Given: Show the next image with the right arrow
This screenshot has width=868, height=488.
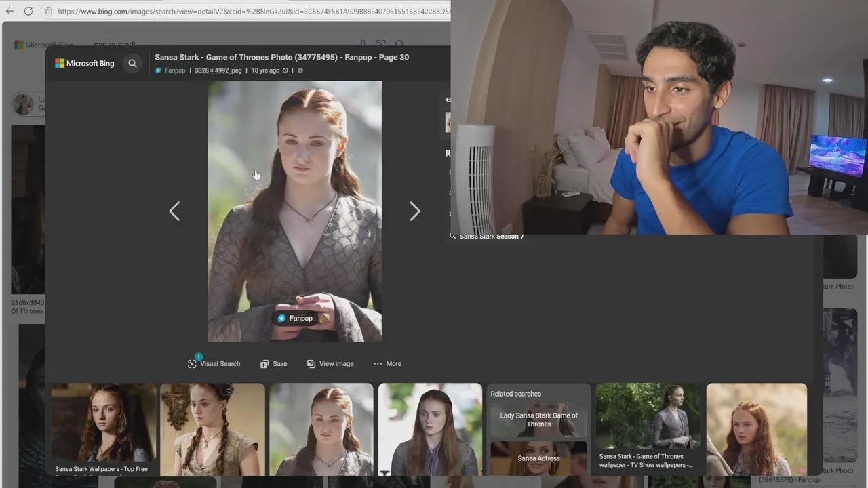Looking at the screenshot, I should click(414, 211).
